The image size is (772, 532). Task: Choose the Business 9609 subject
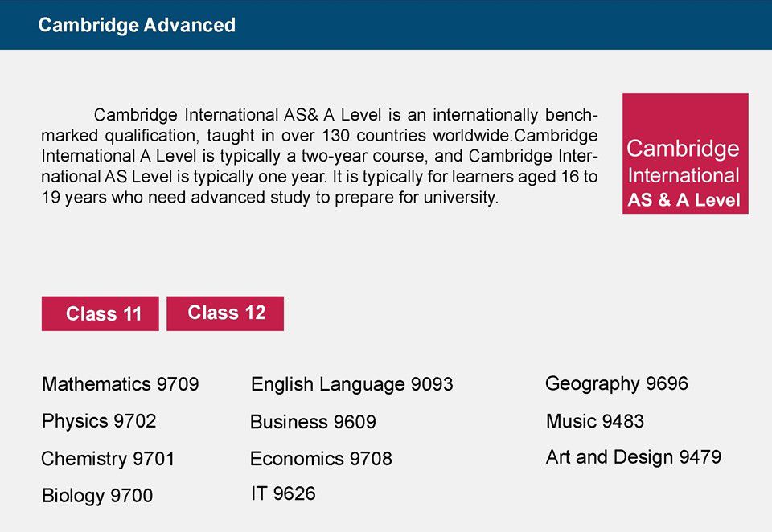pyautogui.click(x=313, y=422)
